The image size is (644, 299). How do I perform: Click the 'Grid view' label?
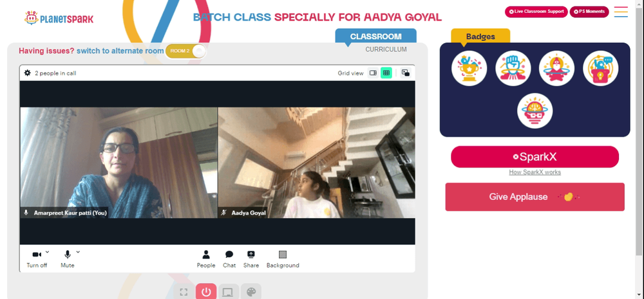point(351,73)
